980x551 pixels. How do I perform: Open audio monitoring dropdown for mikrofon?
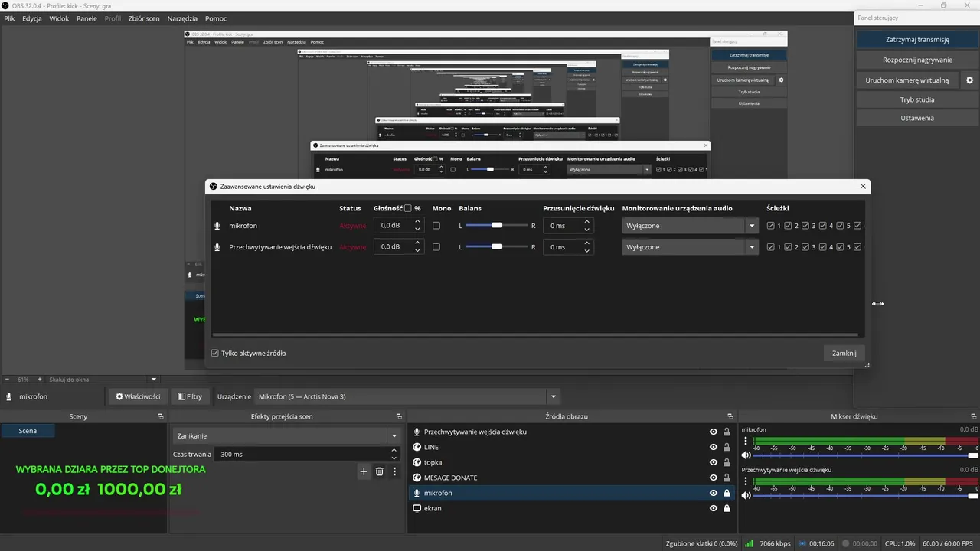690,226
